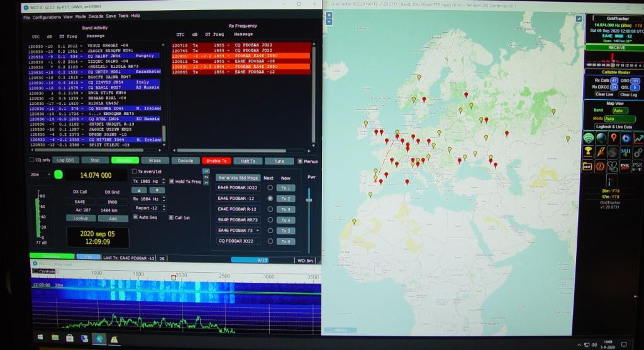Click the map corner pencil icon
Viewport: 644px width, 350px height.
[579, 18]
